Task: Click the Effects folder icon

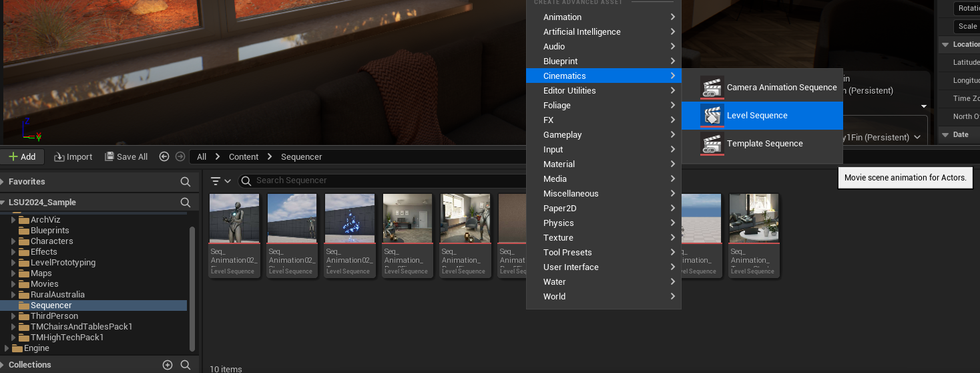Action: 24,252
